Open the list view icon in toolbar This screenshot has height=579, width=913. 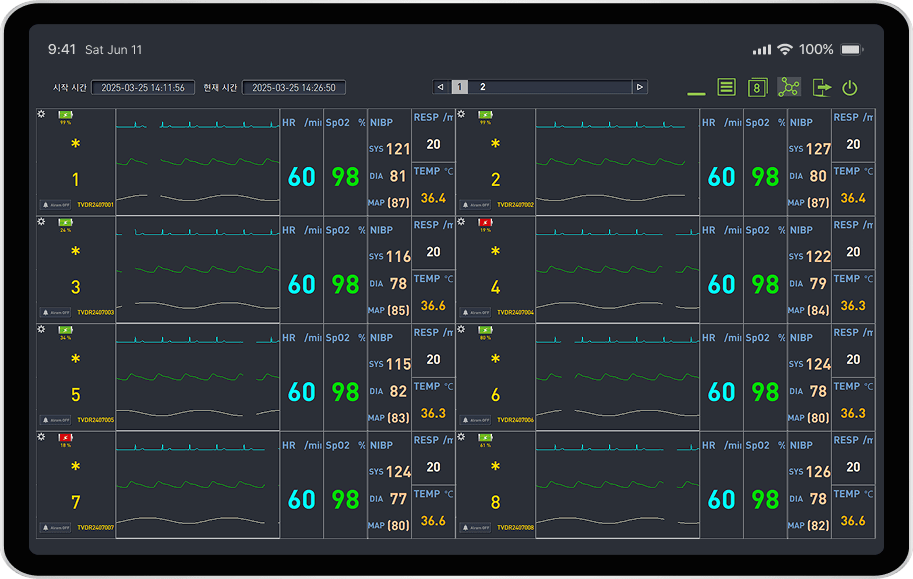tap(726, 87)
